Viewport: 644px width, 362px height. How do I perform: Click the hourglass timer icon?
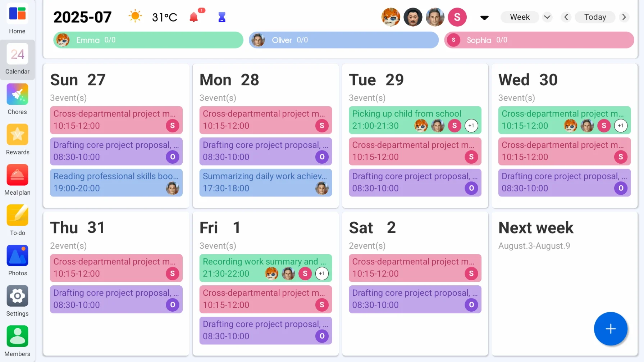pos(222,17)
